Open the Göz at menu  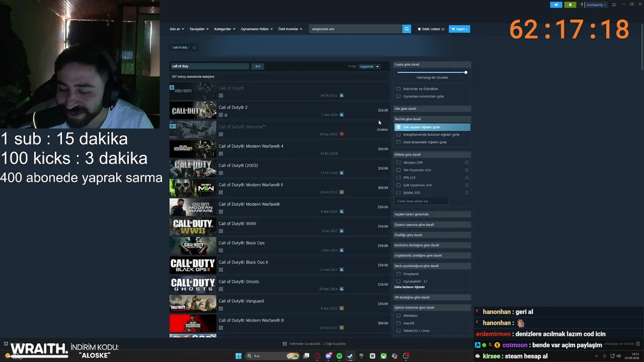click(177, 29)
